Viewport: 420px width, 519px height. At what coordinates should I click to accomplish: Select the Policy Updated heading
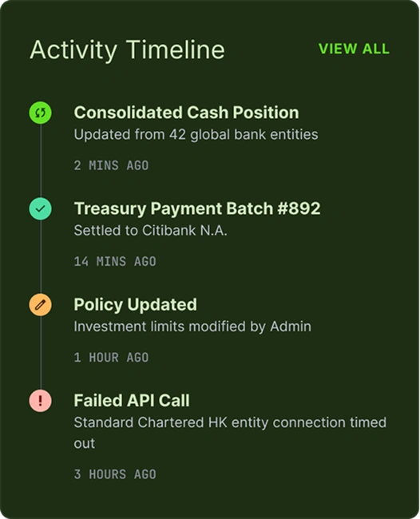click(x=136, y=305)
